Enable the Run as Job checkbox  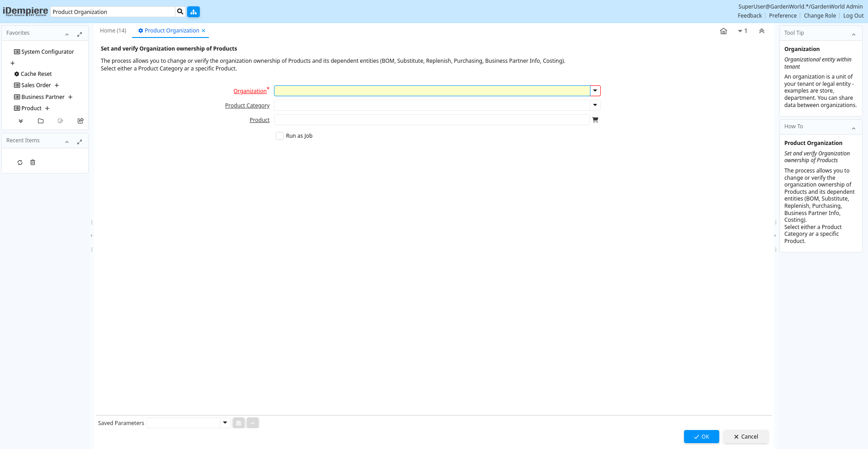[x=280, y=136]
